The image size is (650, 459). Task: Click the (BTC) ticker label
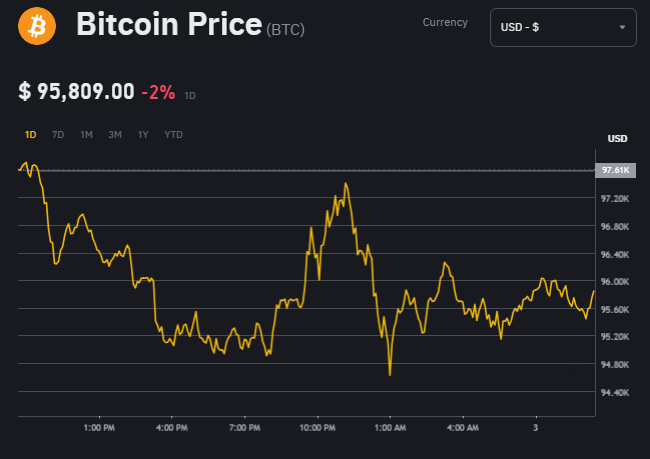pyautogui.click(x=286, y=30)
